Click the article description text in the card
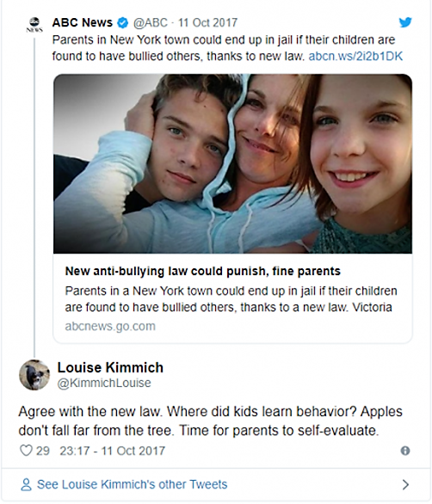This screenshot has width=432, height=504. 231,299
